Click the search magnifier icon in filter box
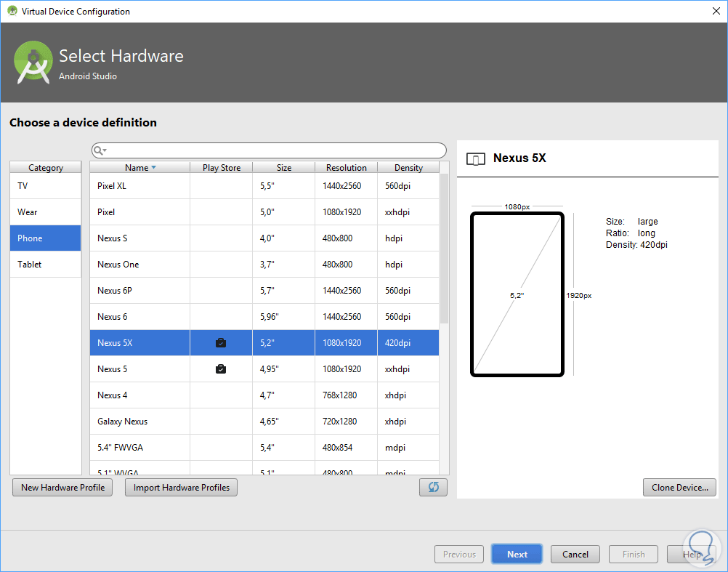728x572 pixels. (97, 150)
